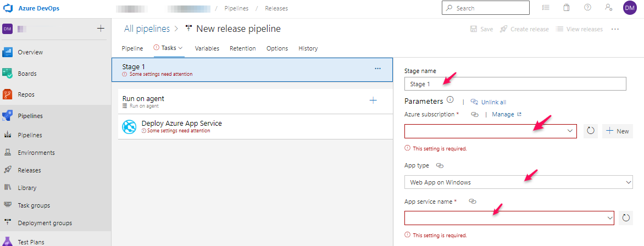Click the Azure DevOps logo icon
644x246 pixels.
point(8,8)
